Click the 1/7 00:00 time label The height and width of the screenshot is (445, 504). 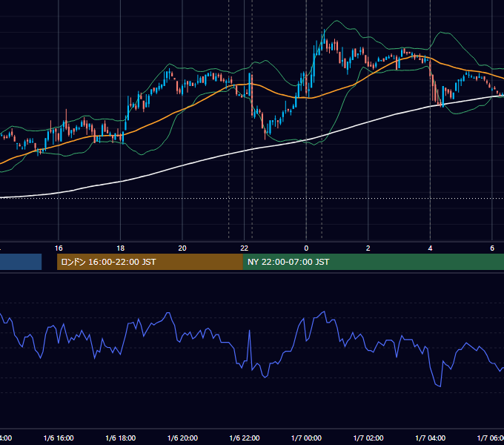306,438
